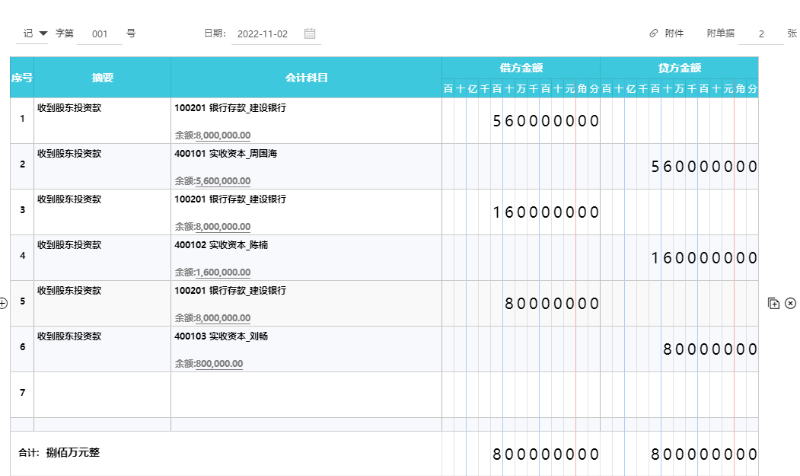
Task: Click the summary text in row 3
Action: [x=69, y=199]
